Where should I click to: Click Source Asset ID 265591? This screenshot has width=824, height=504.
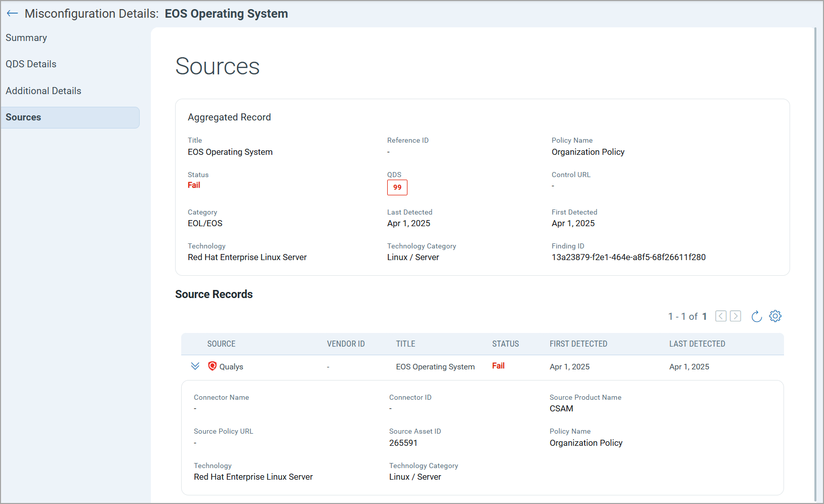pyautogui.click(x=403, y=443)
